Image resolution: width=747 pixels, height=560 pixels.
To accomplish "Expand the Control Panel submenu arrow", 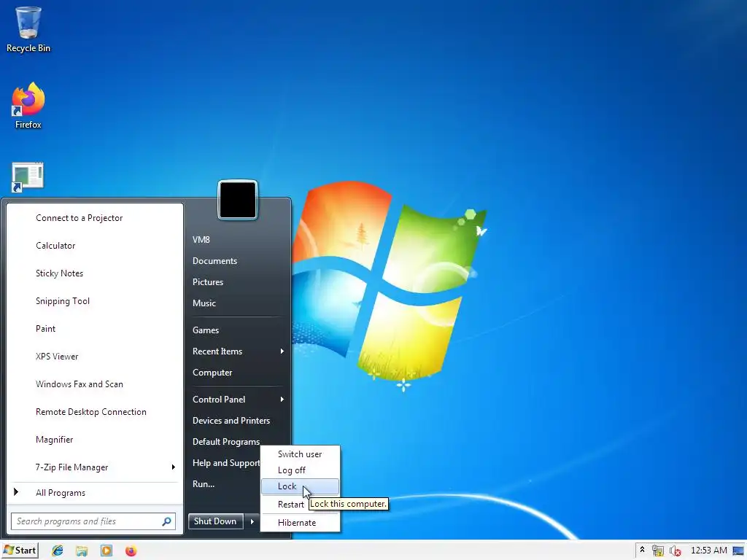I will [x=282, y=400].
